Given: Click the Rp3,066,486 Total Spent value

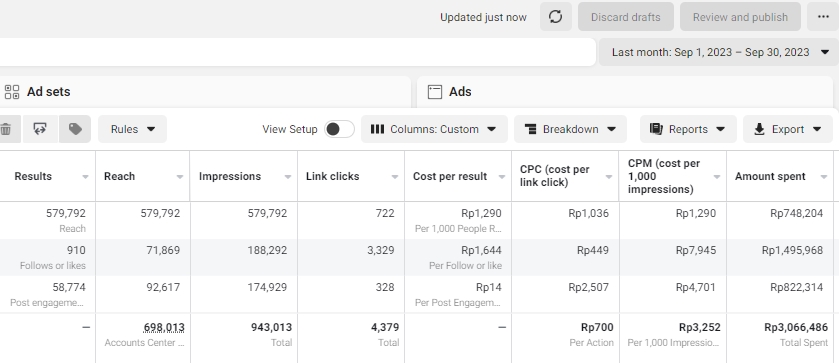Looking at the screenshot, I should (x=796, y=327).
